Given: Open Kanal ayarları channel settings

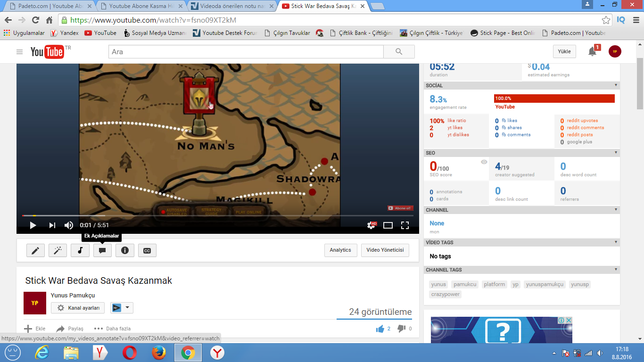Looking at the screenshot, I should [78, 308].
